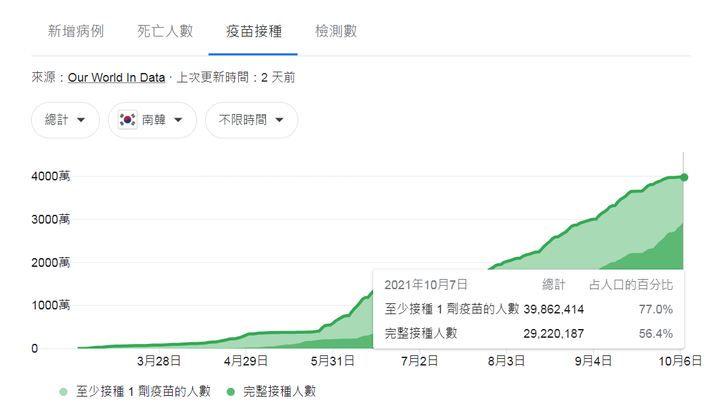Click the 2000萬 y-axis label
Screen dimensions: 720x404
(51, 263)
